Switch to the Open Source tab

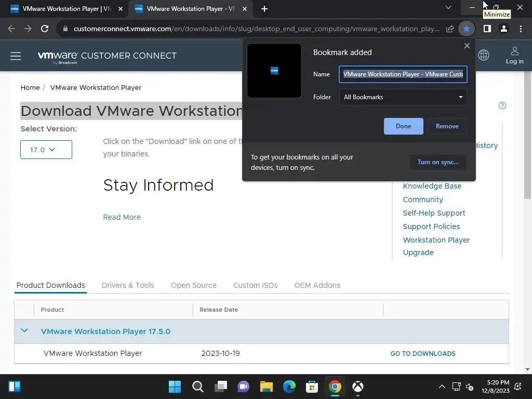pyautogui.click(x=194, y=285)
